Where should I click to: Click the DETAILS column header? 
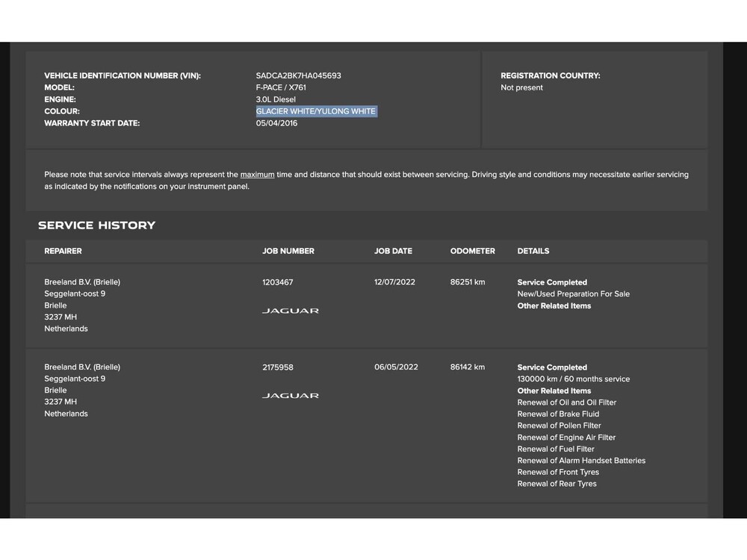pos(533,251)
